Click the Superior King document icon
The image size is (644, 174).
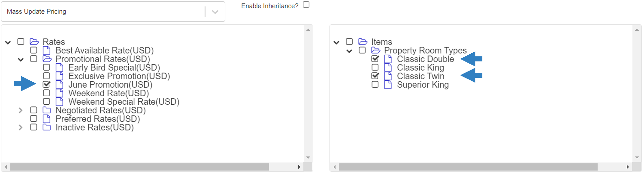tap(388, 85)
